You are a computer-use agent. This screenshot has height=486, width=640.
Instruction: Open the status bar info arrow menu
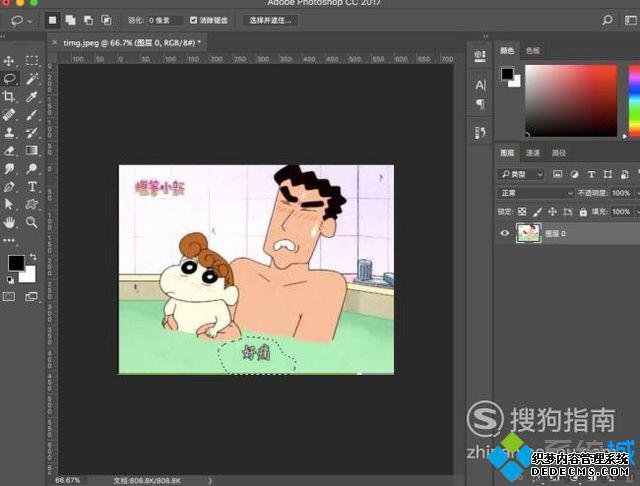[x=210, y=481]
